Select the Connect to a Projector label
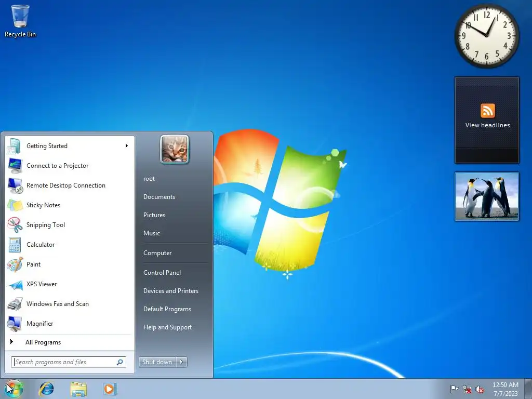532x399 pixels. pos(57,166)
